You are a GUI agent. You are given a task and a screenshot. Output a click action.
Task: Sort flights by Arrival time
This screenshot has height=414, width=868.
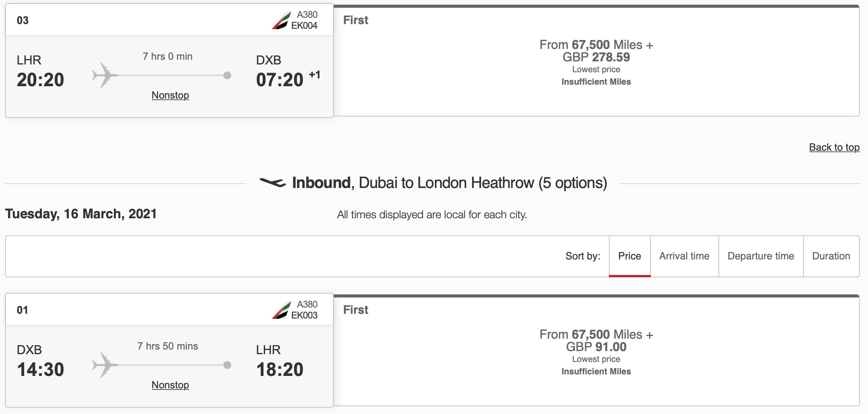[684, 256]
